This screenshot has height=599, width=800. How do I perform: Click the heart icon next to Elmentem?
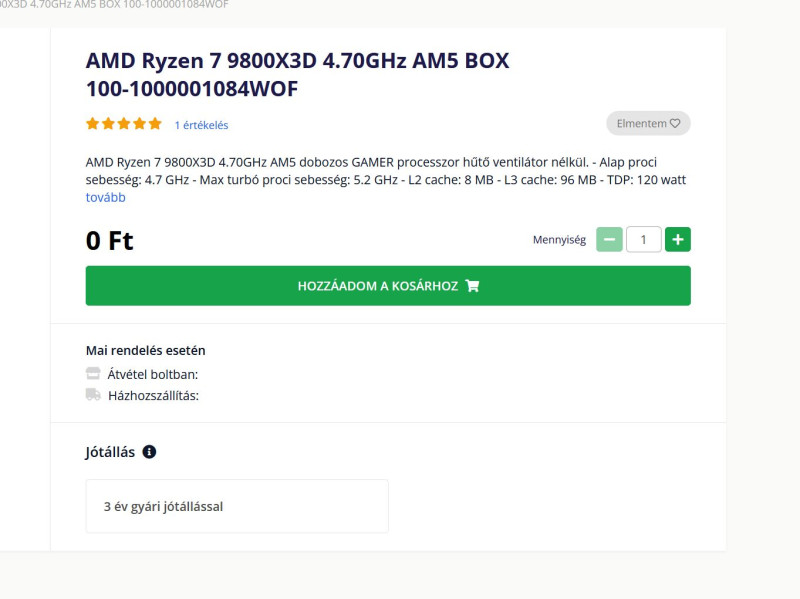pyautogui.click(x=675, y=123)
